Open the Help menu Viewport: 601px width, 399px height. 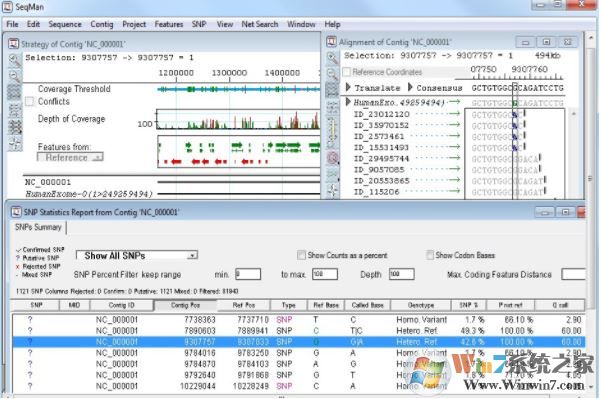pyautogui.click(x=332, y=24)
